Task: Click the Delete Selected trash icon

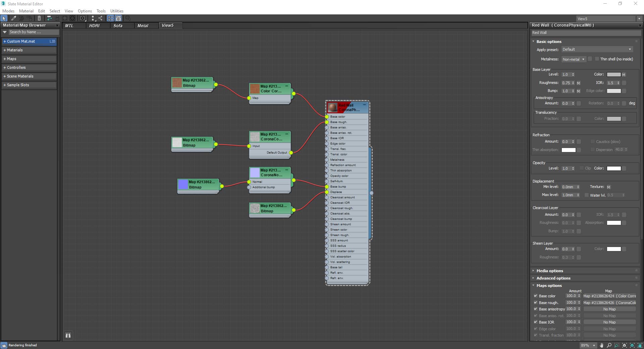Action: [39, 18]
